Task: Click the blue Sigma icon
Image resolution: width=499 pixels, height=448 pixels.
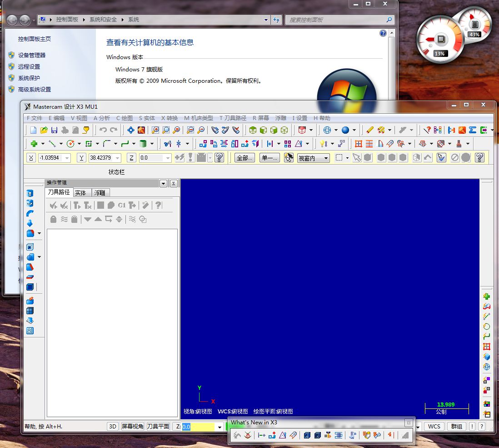Action: [473, 130]
